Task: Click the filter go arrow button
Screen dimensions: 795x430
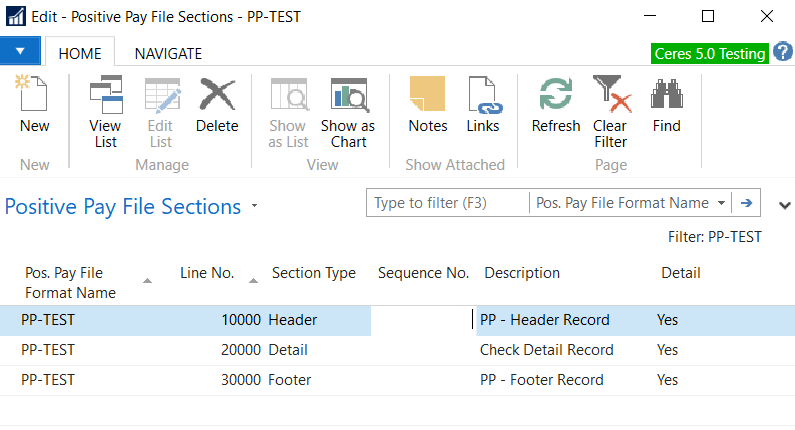Action: coord(746,203)
